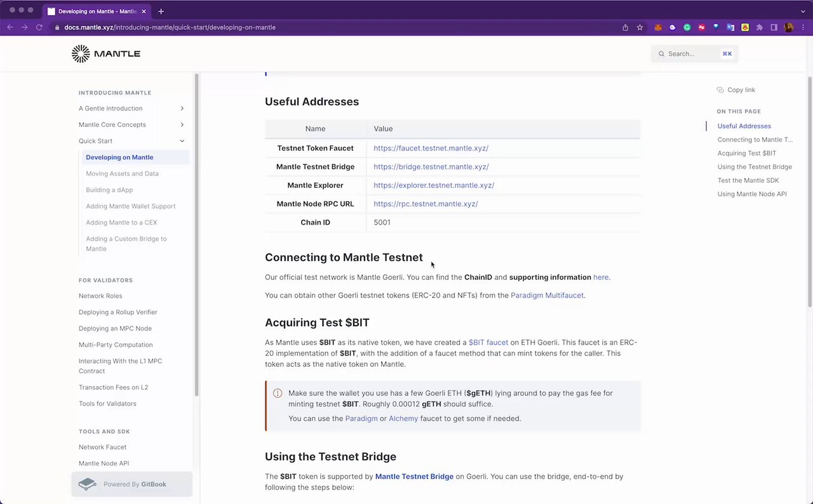Open the Chrome profile avatar
The height and width of the screenshot is (504, 813).
point(789,27)
